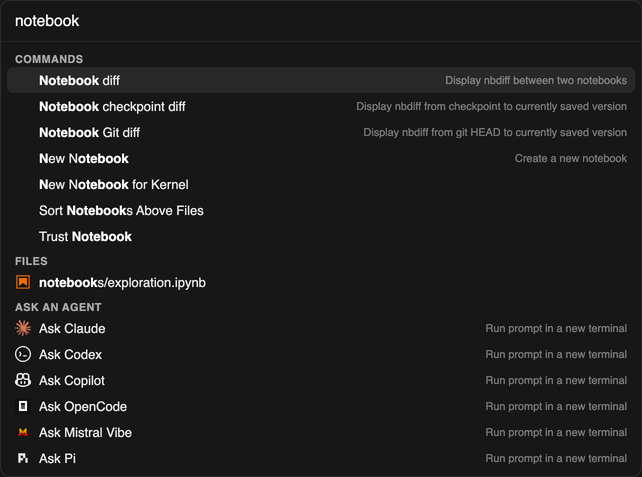This screenshot has width=642, height=477.
Task: Click the ASK AN AGENT section header
Action: (x=58, y=307)
